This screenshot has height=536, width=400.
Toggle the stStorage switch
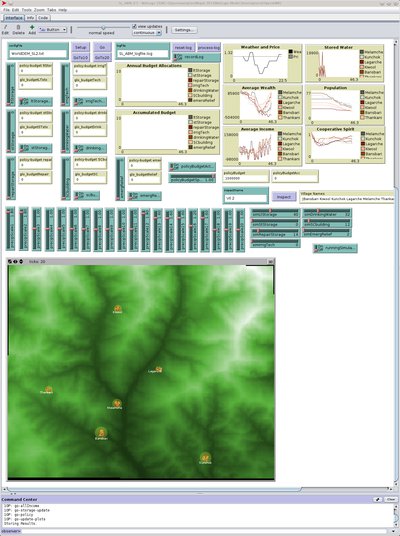35,148
